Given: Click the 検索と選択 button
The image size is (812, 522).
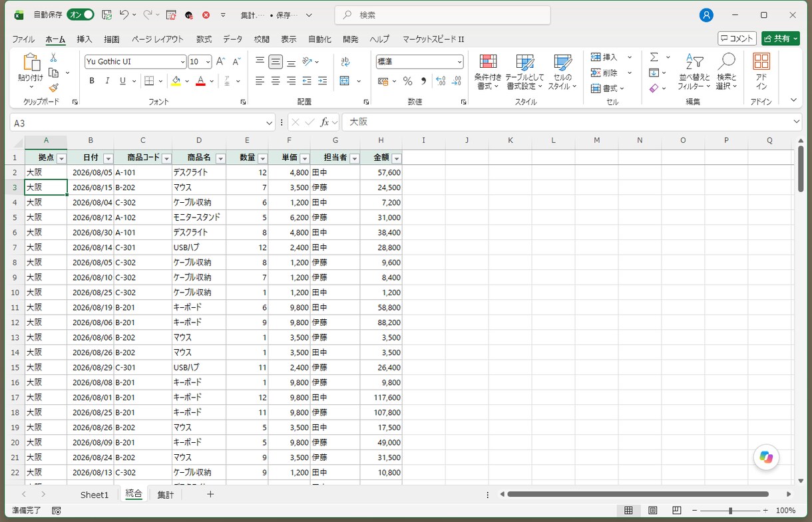Looking at the screenshot, I should tap(726, 71).
